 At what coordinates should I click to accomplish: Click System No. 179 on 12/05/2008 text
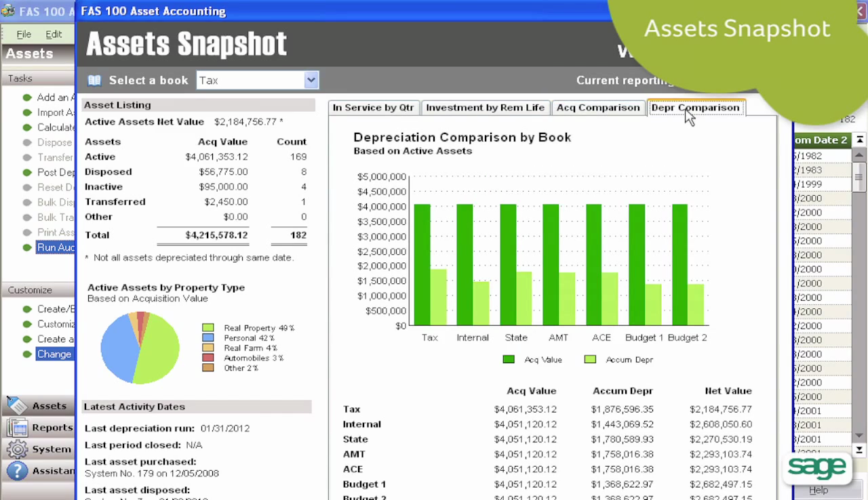point(152,474)
